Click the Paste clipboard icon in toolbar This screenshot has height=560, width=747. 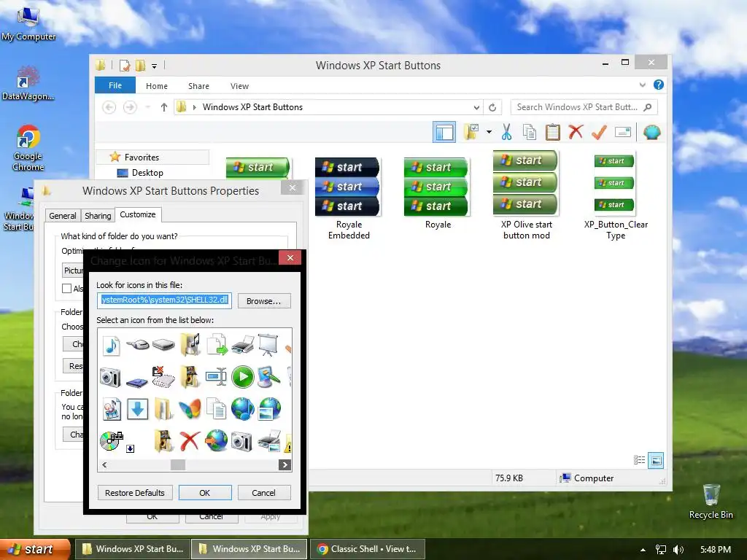pyautogui.click(x=553, y=132)
